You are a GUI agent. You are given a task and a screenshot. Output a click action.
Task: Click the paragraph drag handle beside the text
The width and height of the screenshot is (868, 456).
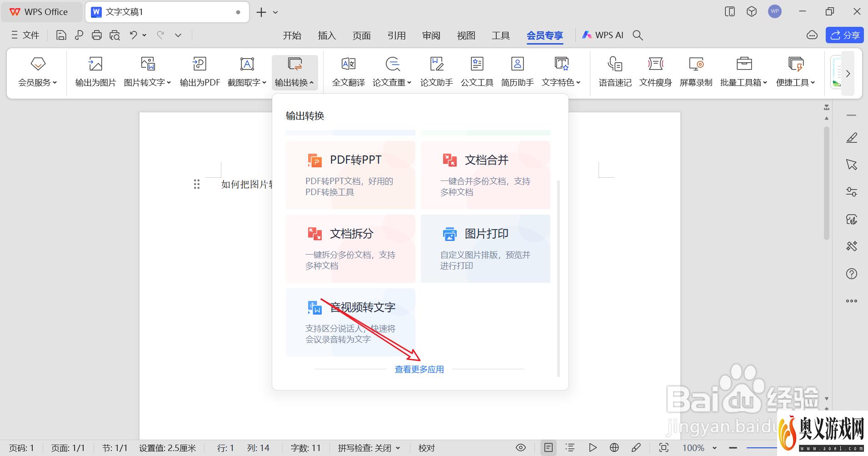click(x=196, y=184)
